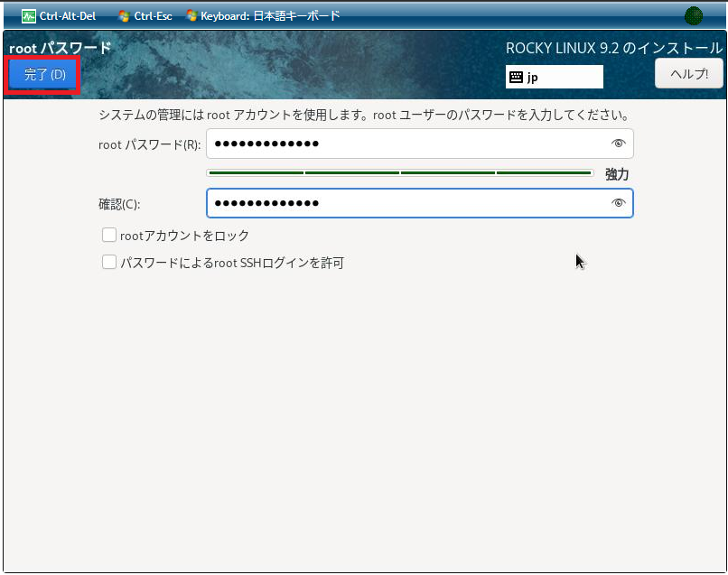
Task: Click the 完了(D) done button
Action: point(44,75)
